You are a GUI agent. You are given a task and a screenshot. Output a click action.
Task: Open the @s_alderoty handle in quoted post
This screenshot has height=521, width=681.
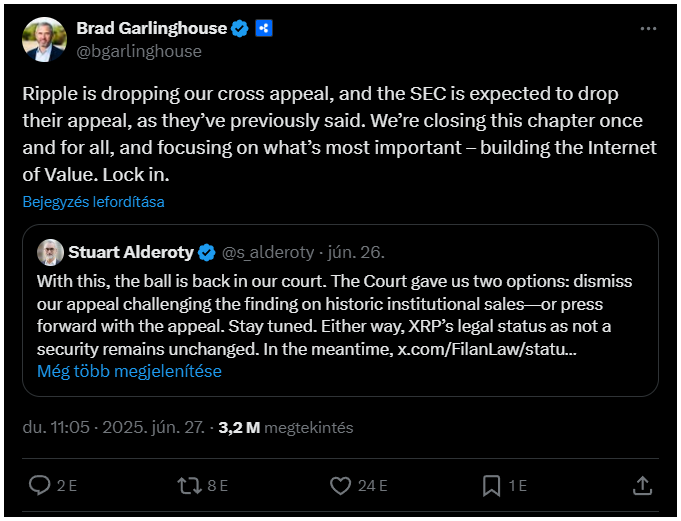[x=268, y=252]
